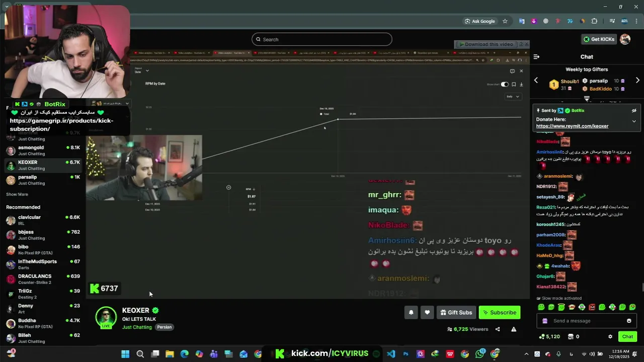
Task: Open recommended channel TriiGz
Action: (x=43, y=294)
